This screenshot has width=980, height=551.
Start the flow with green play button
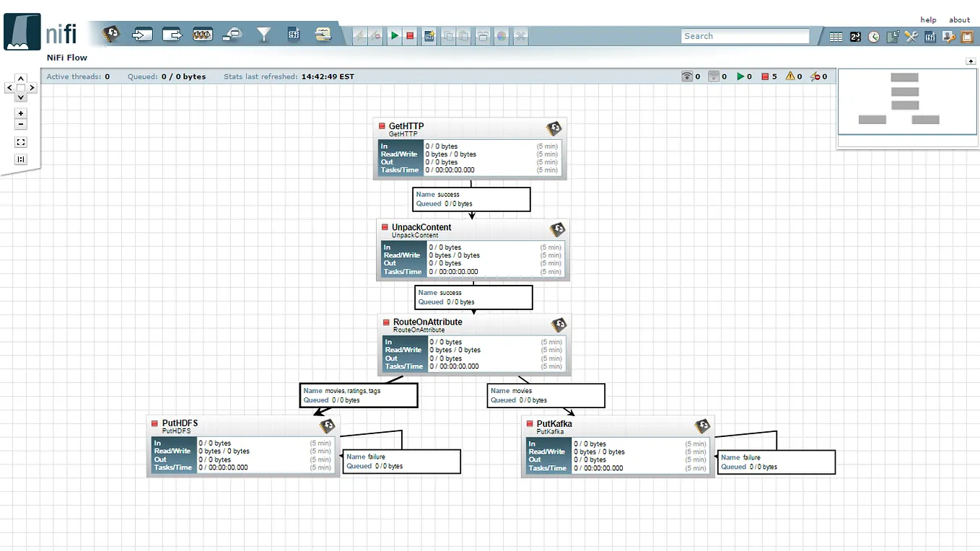point(394,35)
